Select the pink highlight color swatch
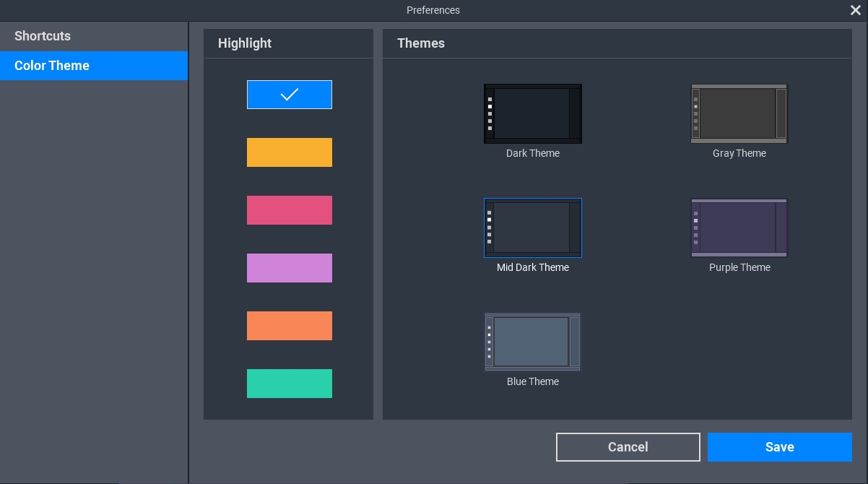868x484 pixels. (x=289, y=210)
